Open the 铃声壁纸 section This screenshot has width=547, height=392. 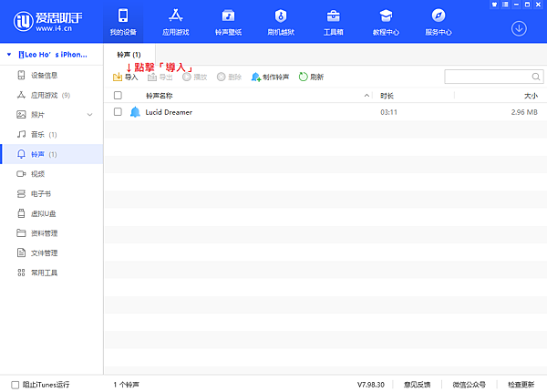(x=228, y=22)
